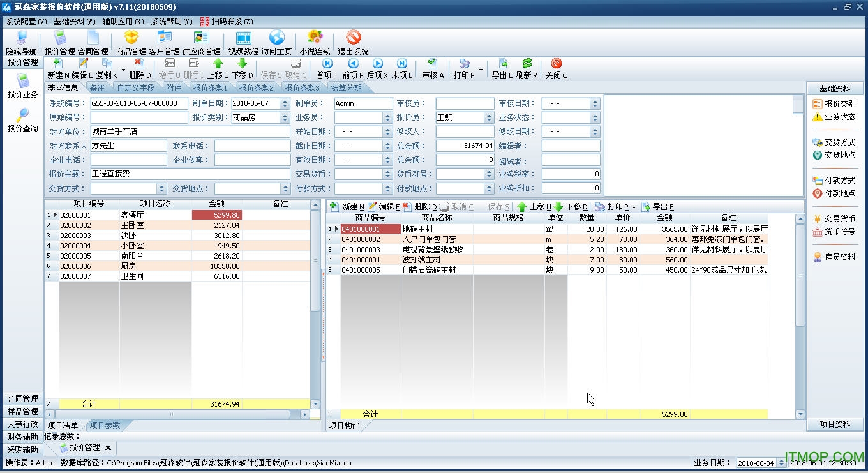
Task: Click the 导出 button in items toolbar
Action: click(x=657, y=207)
